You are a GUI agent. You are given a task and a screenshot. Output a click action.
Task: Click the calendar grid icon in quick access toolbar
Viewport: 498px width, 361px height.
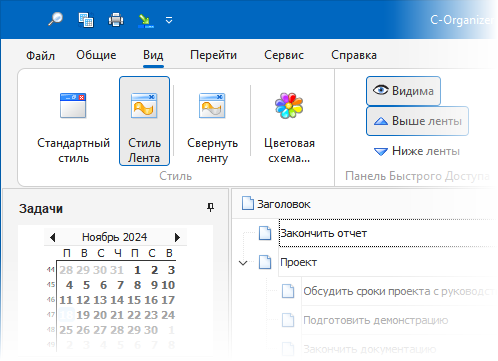tap(86, 20)
